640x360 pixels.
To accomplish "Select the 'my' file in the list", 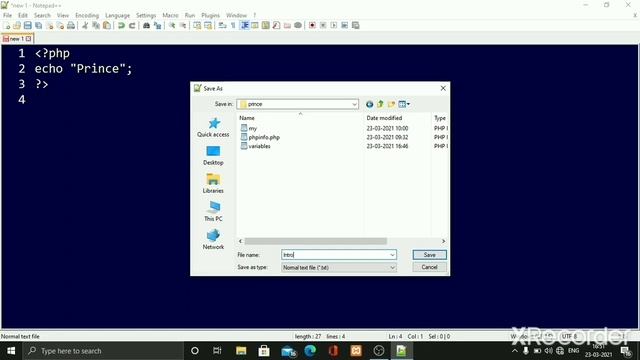I will [x=249, y=128].
